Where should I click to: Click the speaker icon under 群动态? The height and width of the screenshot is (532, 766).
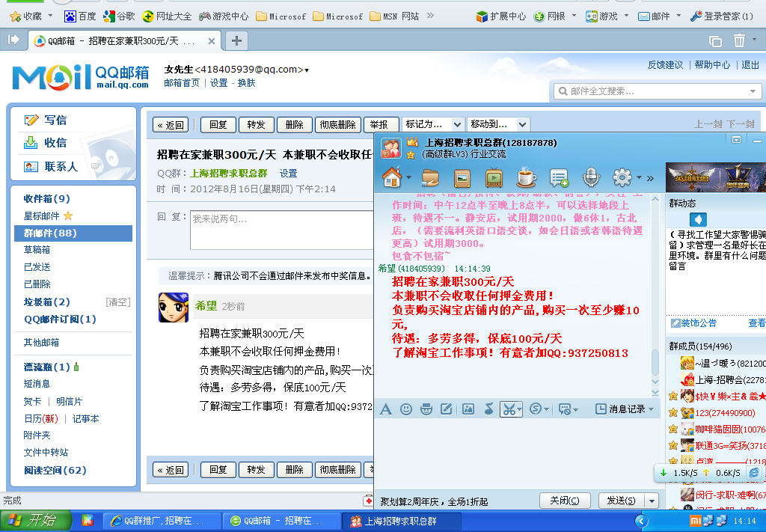698,218
